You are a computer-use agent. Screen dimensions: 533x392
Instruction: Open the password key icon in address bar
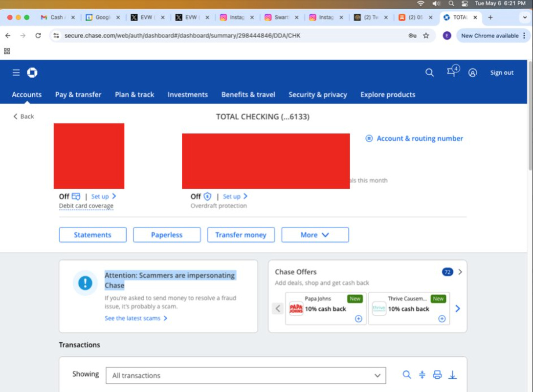(x=412, y=36)
